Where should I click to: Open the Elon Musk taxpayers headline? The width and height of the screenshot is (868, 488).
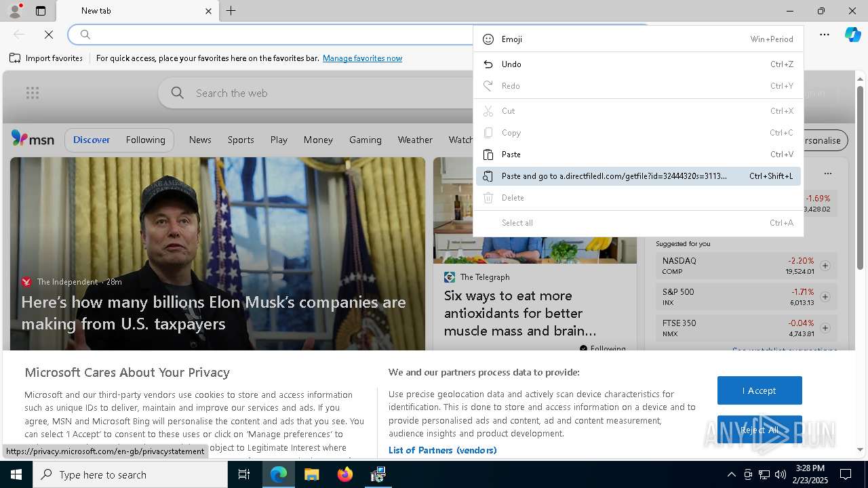click(214, 312)
